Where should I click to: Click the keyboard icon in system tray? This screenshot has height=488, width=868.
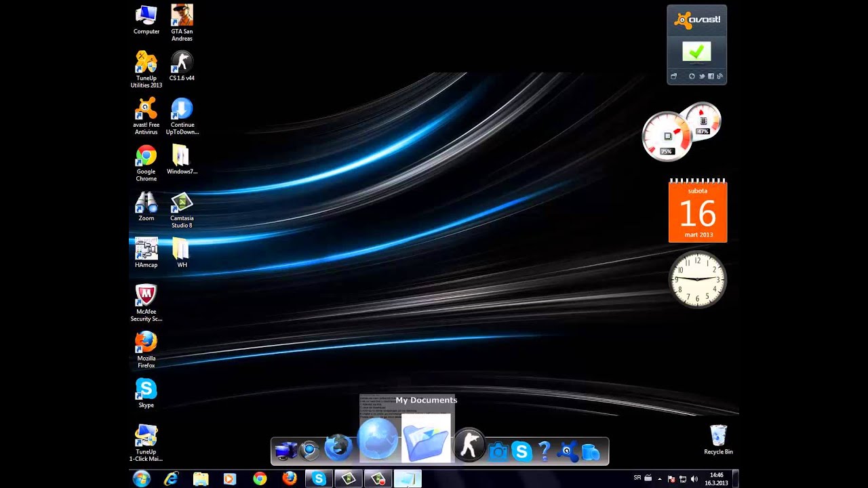click(x=648, y=478)
